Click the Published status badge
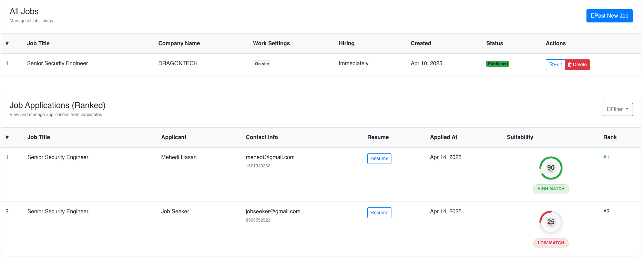 498,64
